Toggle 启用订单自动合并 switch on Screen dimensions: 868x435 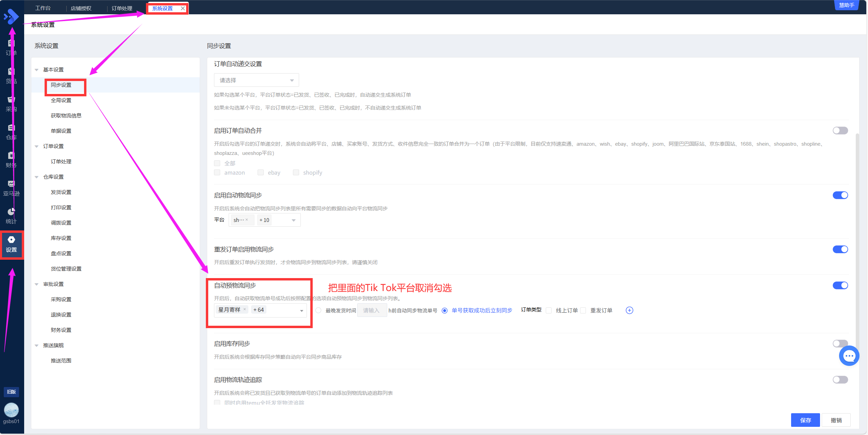[840, 131]
